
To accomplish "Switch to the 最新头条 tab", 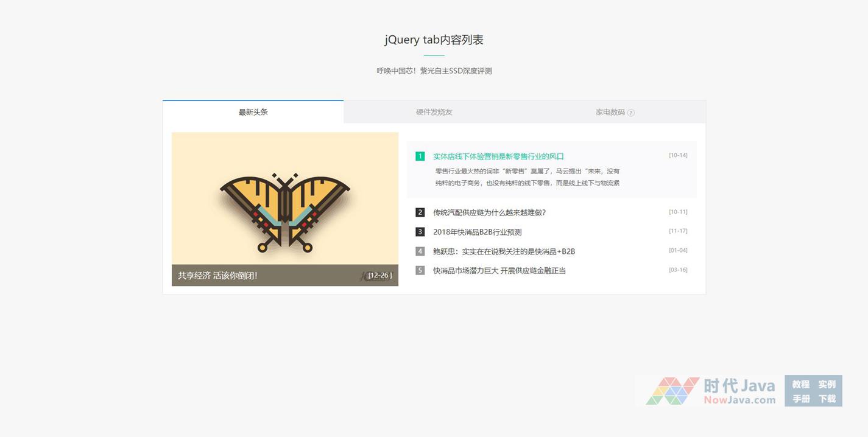I will [253, 112].
